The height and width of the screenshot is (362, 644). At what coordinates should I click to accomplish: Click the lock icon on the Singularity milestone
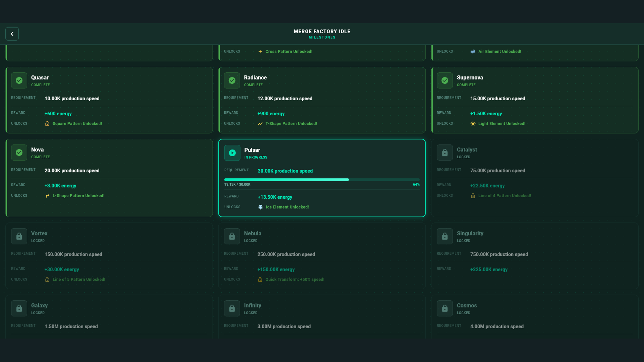pos(445,236)
